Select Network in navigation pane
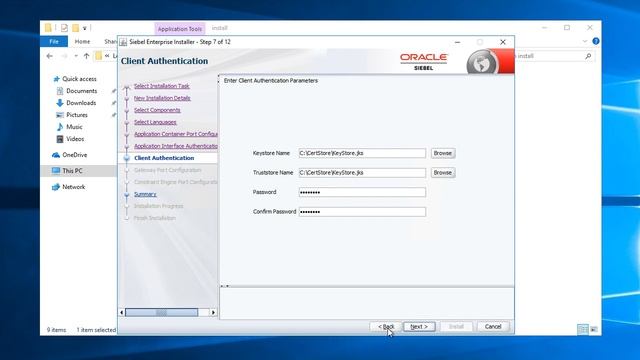The image size is (640, 360). [73, 187]
